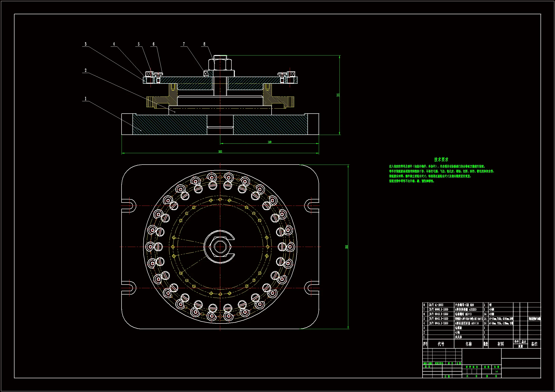Click balloon callout number 3

85,44
